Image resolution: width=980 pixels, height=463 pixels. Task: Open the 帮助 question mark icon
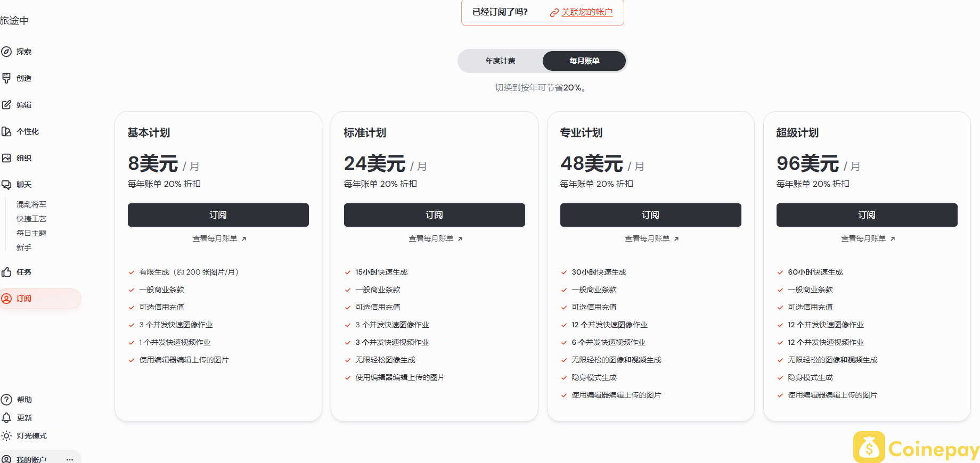pos(6,400)
